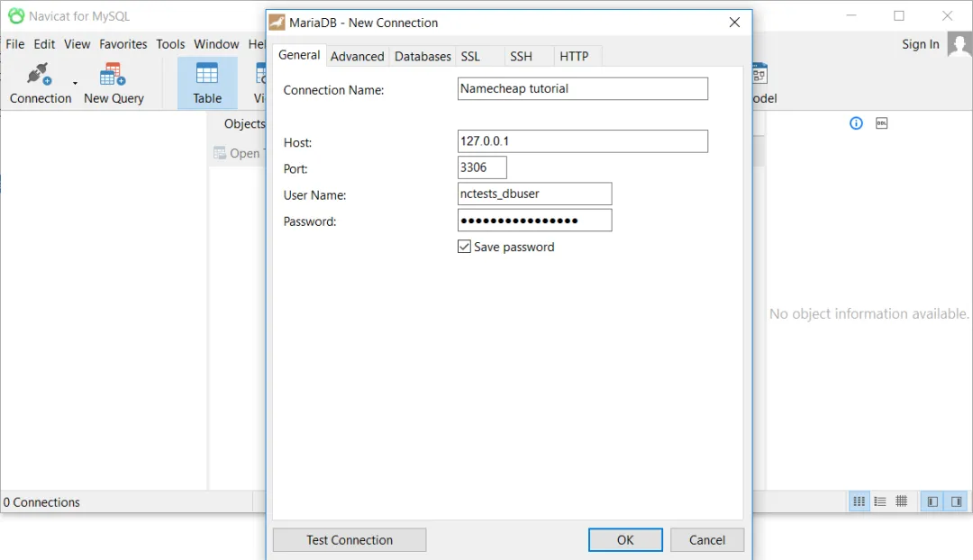
Task: Click the Test Connection button
Action: point(350,540)
